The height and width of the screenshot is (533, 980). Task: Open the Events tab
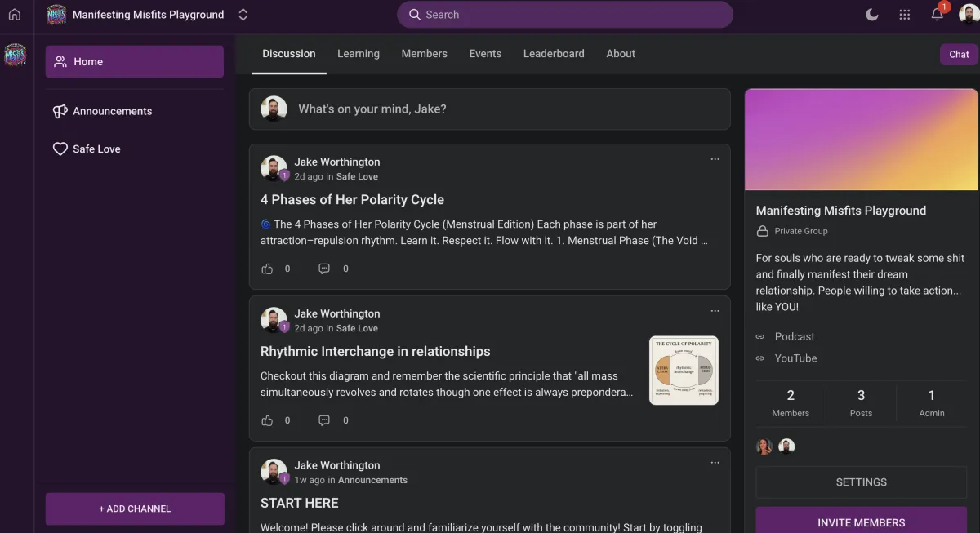pos(485,54)
